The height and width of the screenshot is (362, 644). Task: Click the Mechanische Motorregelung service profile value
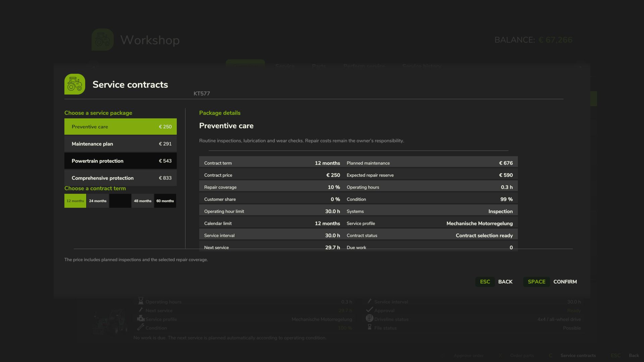(x=479, y=223)
